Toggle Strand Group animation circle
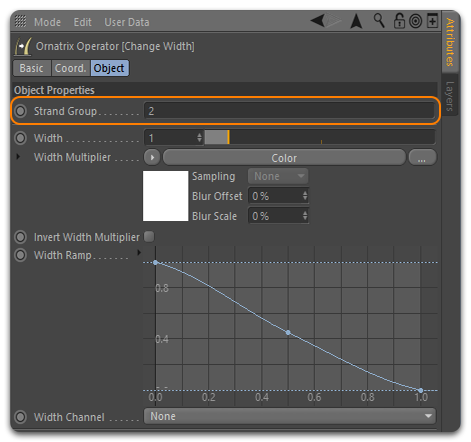The height and width of the screenshot is (442, 471). 20,111
